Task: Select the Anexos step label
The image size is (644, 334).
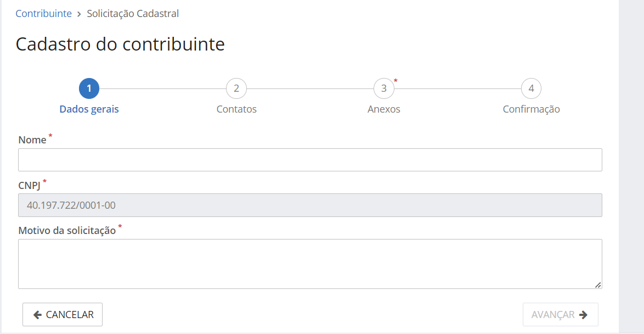Action: [x=384, y=109]
